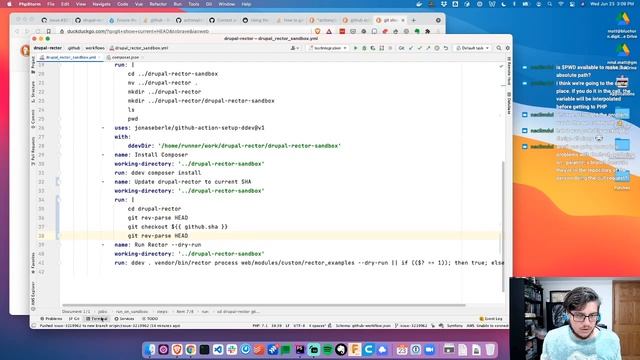
Task: Open PhpStorm settings gear icon
Action: point(508,48)
